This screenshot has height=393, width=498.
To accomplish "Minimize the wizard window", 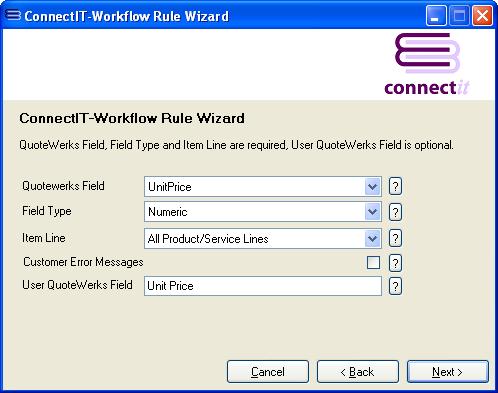I will click(436, 15).
